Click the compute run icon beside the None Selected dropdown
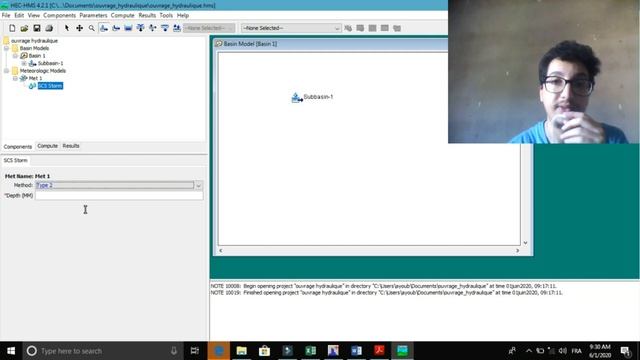Screen dimensions: 640x360 [x=348, y=28]
